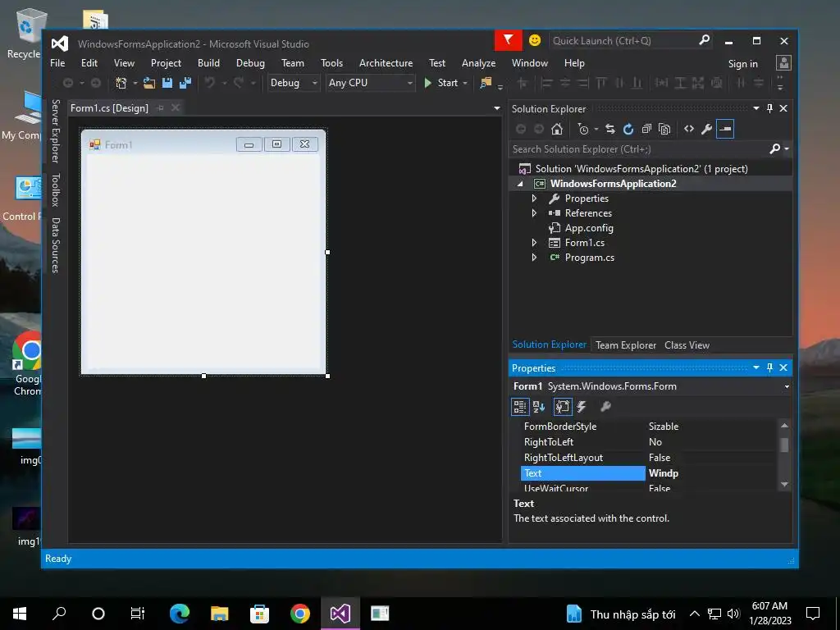
Task: Open the Data Sources side panel
Action: pos(55,245)
